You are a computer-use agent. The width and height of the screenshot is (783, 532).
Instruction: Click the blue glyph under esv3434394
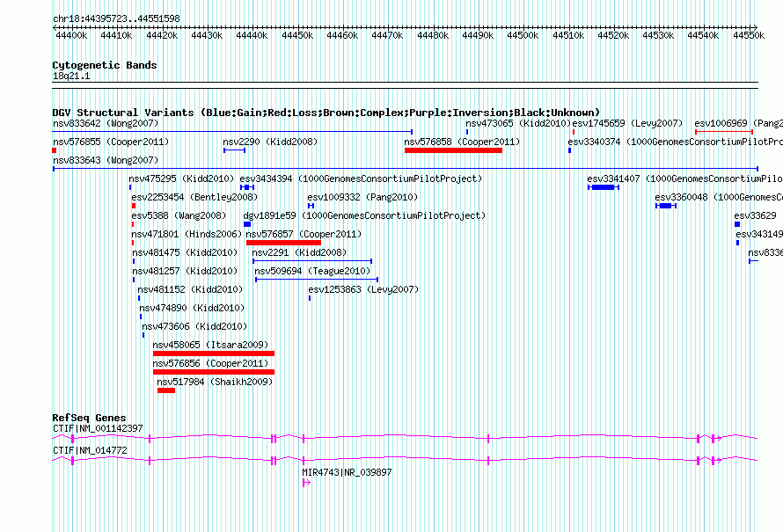coord(247,187)
